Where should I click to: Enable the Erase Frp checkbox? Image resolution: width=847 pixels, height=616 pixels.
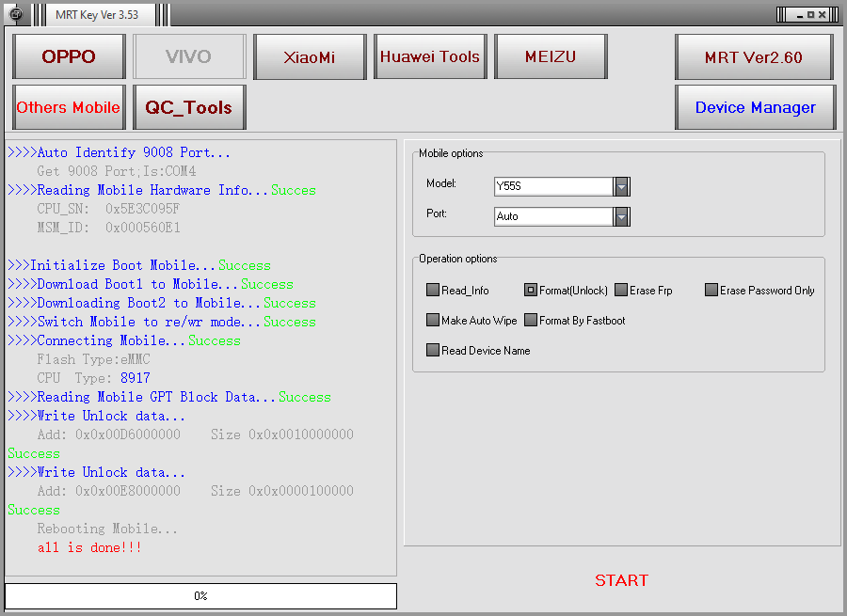pyautogui.click(x=621, y=290)
